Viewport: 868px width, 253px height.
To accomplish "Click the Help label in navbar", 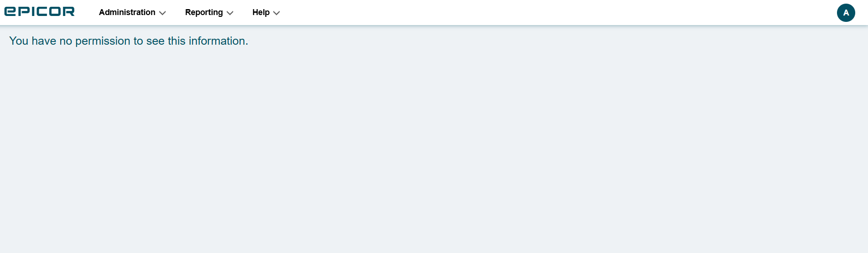I will pyautogui.click(x=261, y=12).
